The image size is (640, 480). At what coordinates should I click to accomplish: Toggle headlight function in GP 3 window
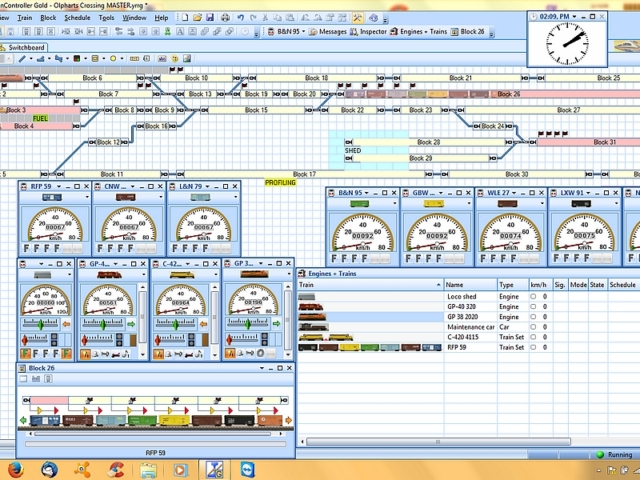click(x=230, y=353)
